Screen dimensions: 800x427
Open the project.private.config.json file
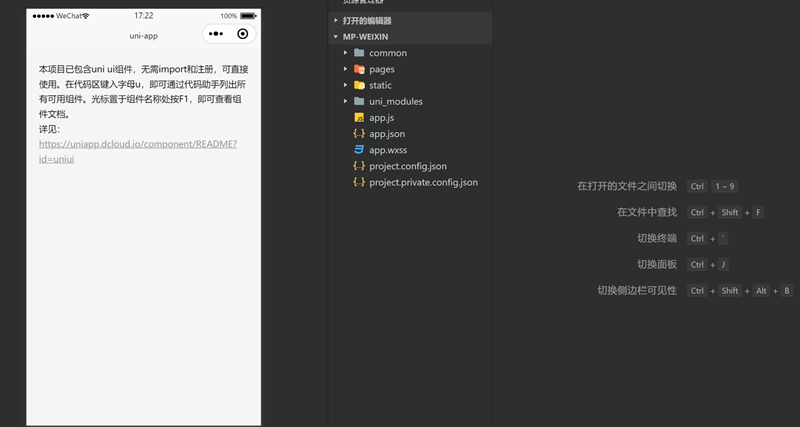point(423,182)
